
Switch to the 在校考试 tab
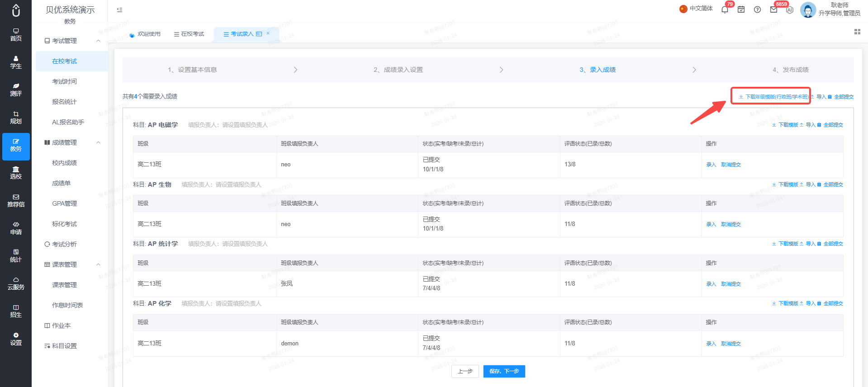click(189, 34)
